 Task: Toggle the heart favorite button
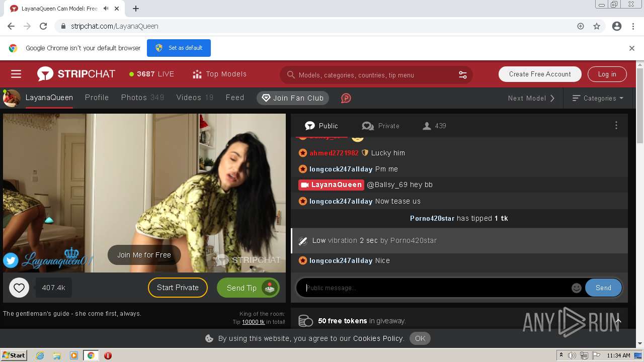click(19, 288)
